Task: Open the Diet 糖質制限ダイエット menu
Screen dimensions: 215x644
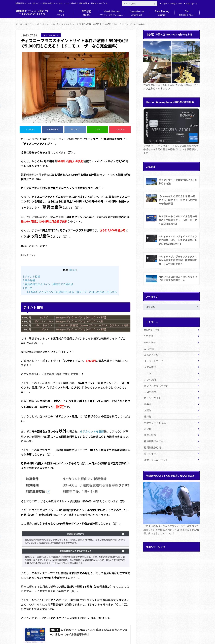Action: click(x=187, y=13)
